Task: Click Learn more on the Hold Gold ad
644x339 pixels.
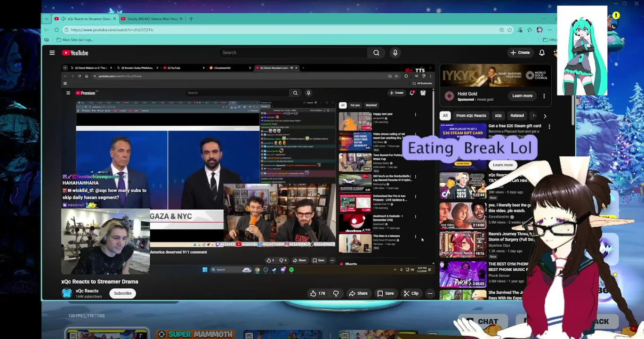Action: (x=522, y=96)
